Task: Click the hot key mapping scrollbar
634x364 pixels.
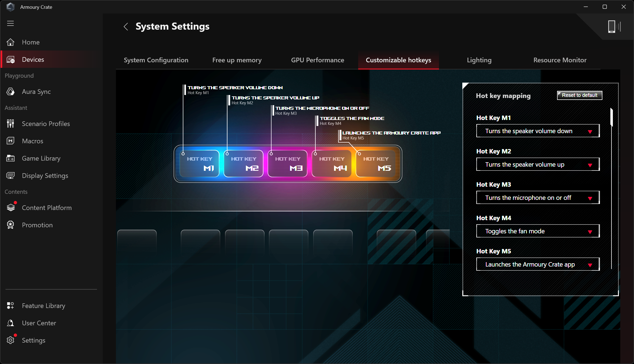Action: click(611, 117)
